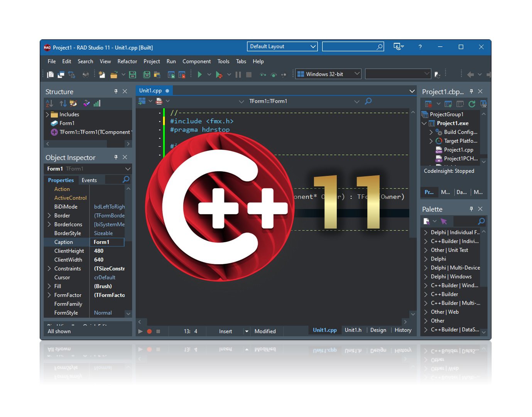Click the BorderStyle property value Sizeable
532x417 pixels.
[x=103, y=233]
